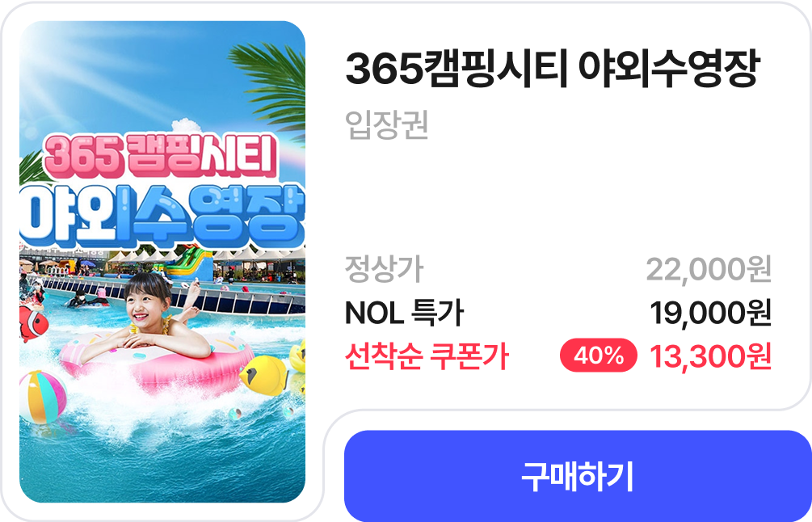Open the swimming pool poster thumbnail
Image resolution: width=812 pixels, height=522 pixels.
coord(162,262)
